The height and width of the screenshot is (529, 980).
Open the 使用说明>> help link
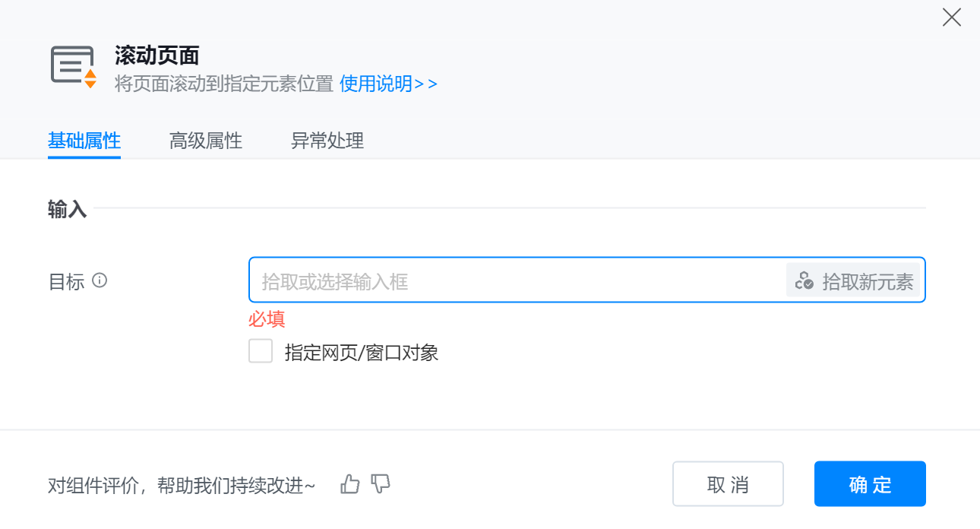point(388,84)
